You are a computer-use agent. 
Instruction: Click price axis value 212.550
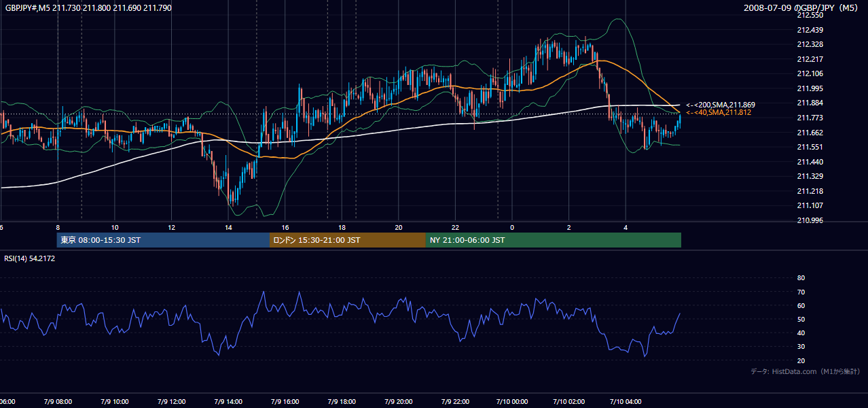tap(810, 15)
